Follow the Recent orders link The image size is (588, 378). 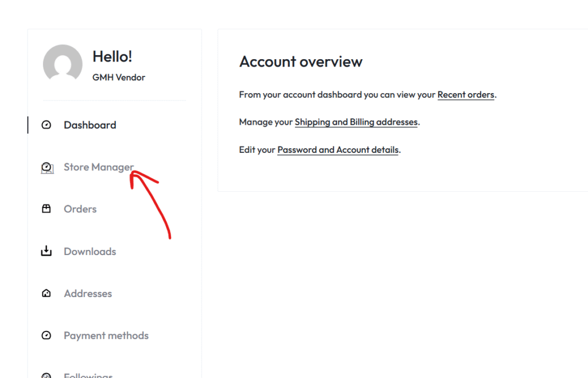tap(466, 95)
